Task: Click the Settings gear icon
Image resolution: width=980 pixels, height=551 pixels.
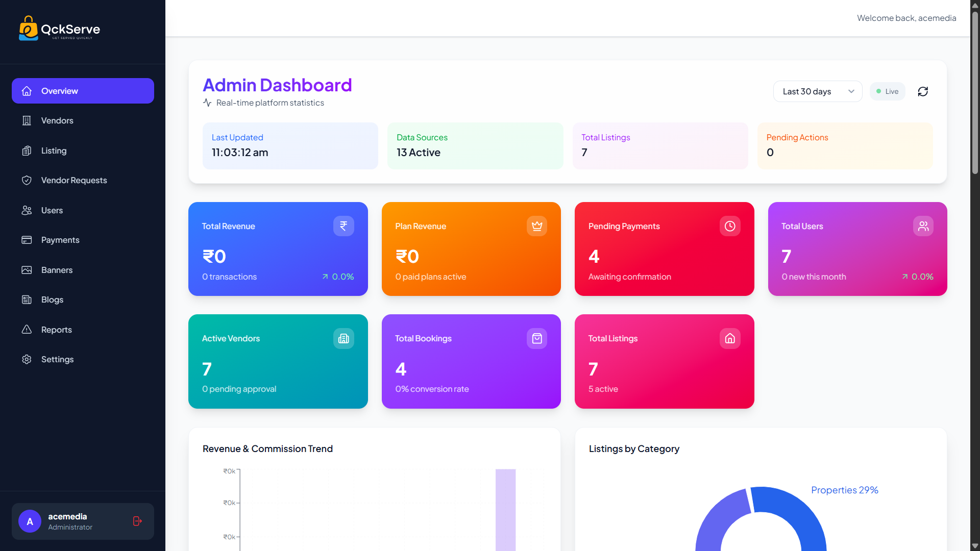Action: pyautogui.click(x=27, y=359)
